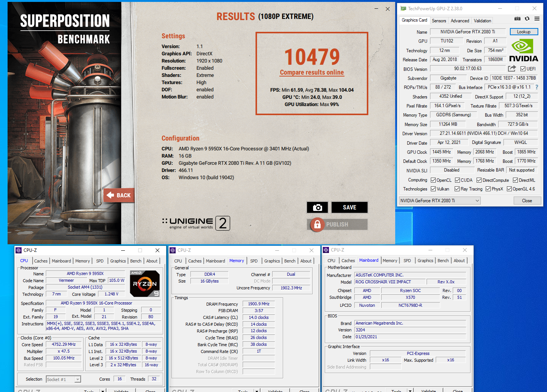Viewport: 547px width, 392px height.
Task: Toggle the UEFI checkbox
Action: click(523, 69)
